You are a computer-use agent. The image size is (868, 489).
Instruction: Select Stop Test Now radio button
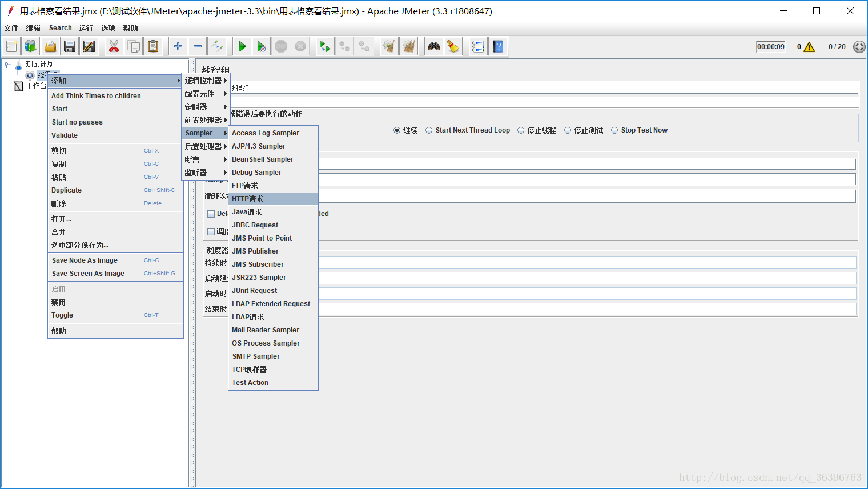coord(614,130)
